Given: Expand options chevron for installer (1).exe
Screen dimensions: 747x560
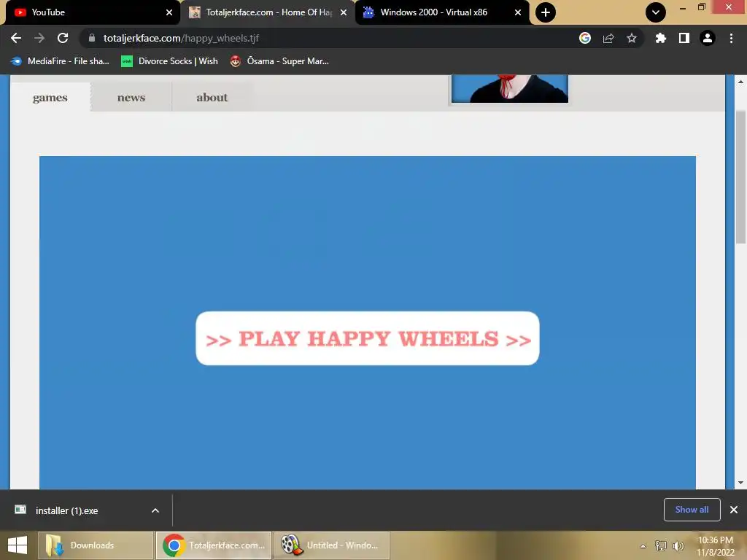Looking at the screenshot, I should [155, 510].
